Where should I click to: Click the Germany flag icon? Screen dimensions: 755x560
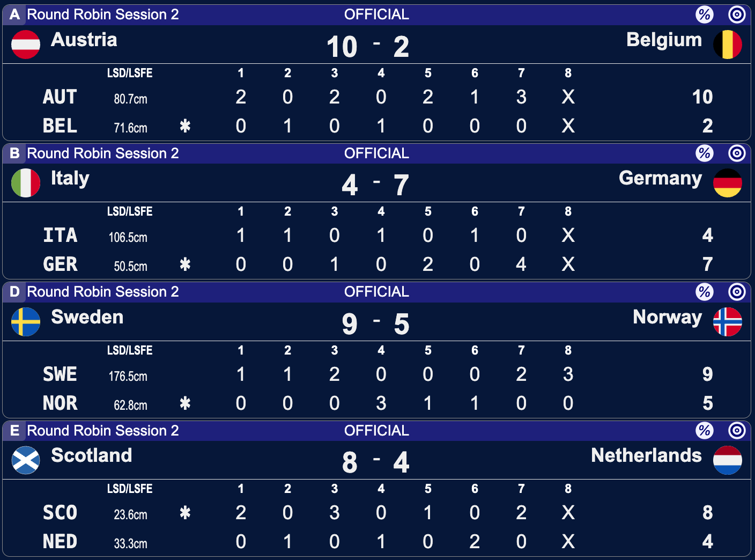click(728, 183)
